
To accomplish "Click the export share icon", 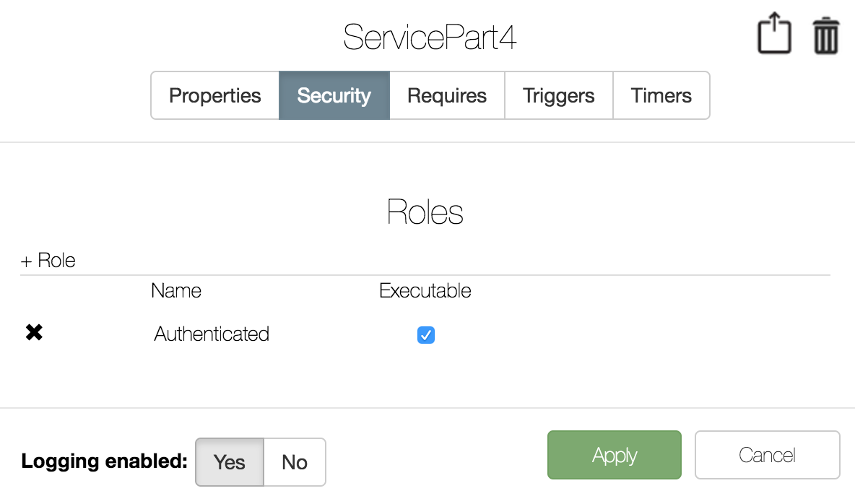I will click(x=774, y=32).
